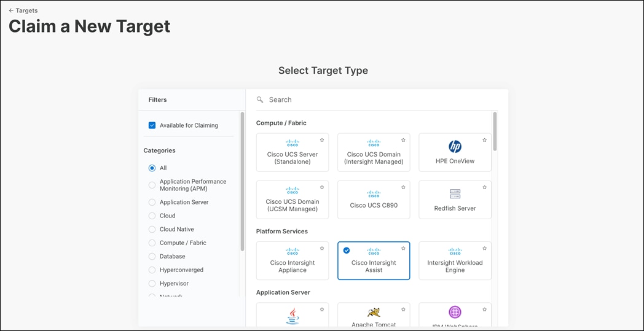Choose Cisco UCS Domain (Intersight Managed) card
This screenshot has height=331, width=644.
pos(374,152)
